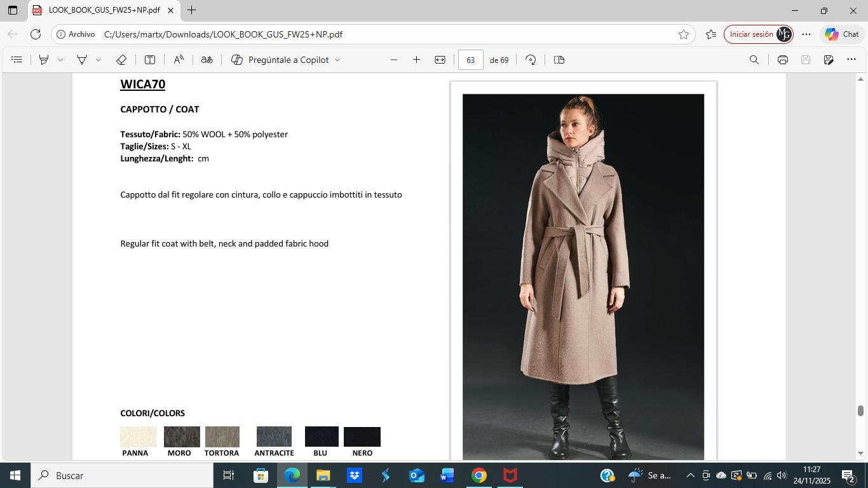
Task: Rotate the PDF page
Action: (531, 60)
